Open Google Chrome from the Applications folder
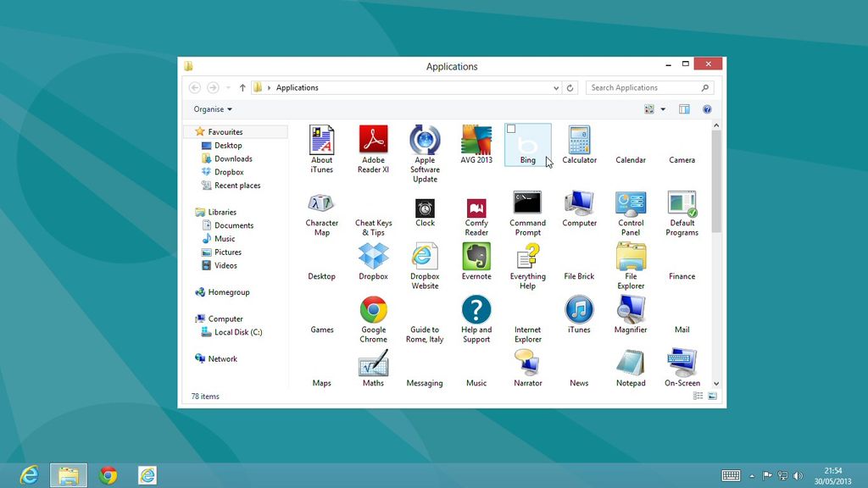The height and width of the screenshot is (488, 868). (373, 308)
